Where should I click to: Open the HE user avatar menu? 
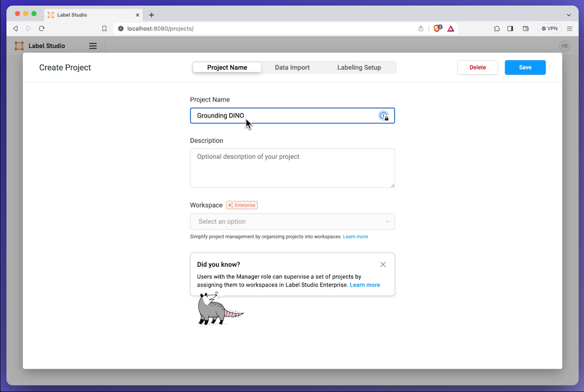[x=564, y=46]
